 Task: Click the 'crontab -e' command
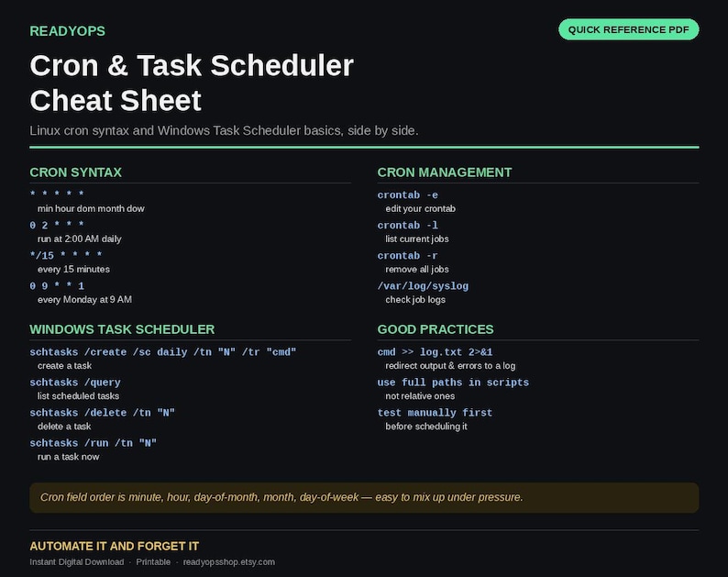(408, 195)
